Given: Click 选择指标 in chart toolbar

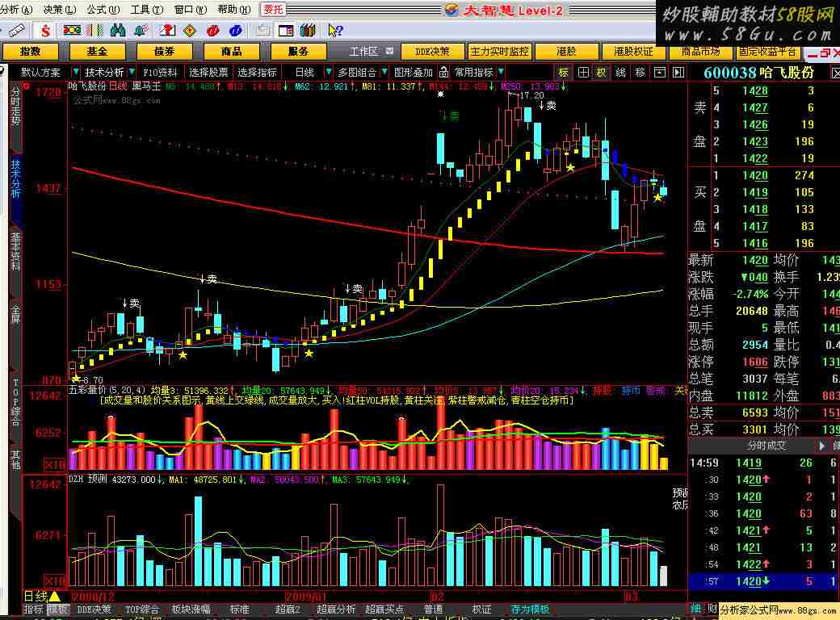Looking at the screenshot, I should click(257, 73).
